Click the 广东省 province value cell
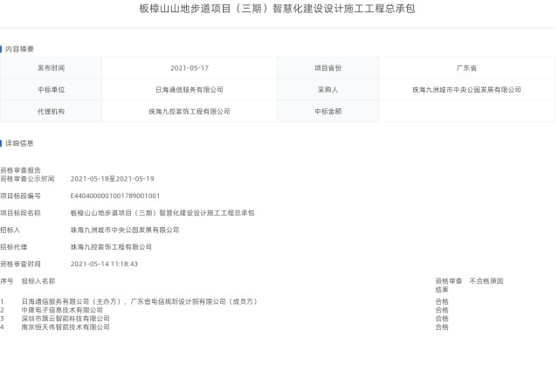The image size is (559, 392). tap(466, 67)
